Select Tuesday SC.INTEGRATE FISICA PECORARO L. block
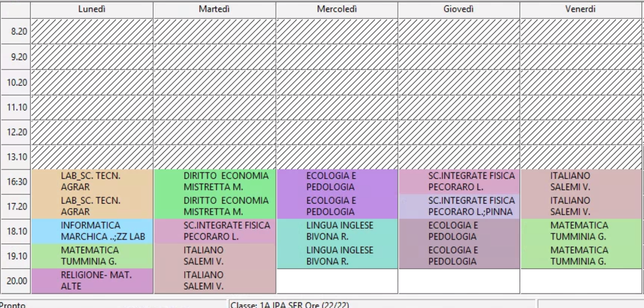The width and height of the screenshot is (644, 308). coord(215,231)
